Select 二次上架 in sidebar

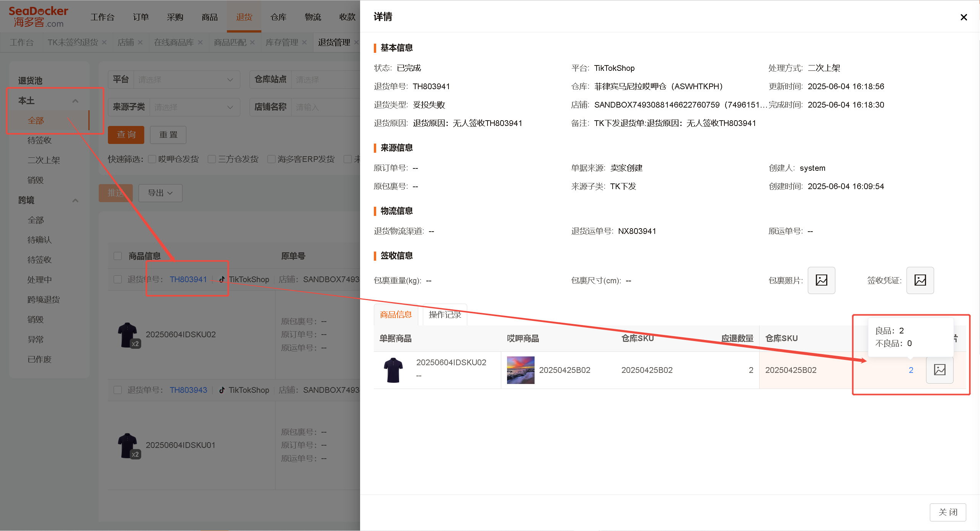tap(44, 160)
